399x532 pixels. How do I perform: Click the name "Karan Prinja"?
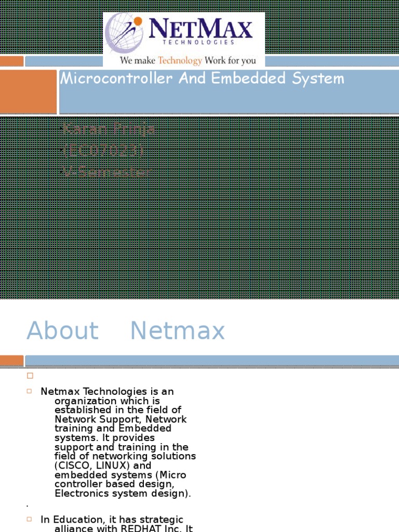pos(109,129)
